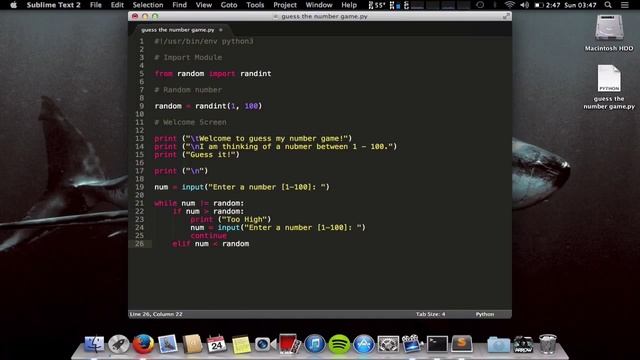
Task: Click the 55° temperature menu bar item
Action: [x=376, y=5]
